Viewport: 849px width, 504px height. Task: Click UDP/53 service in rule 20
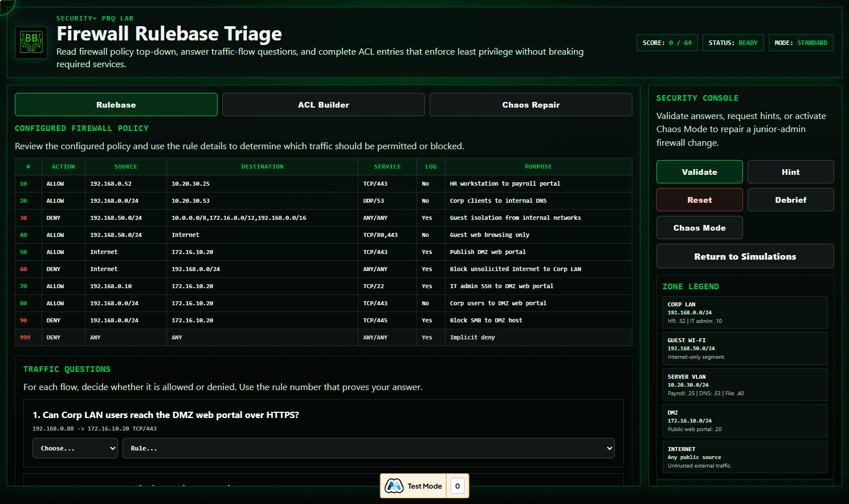[x=374, y=201]
